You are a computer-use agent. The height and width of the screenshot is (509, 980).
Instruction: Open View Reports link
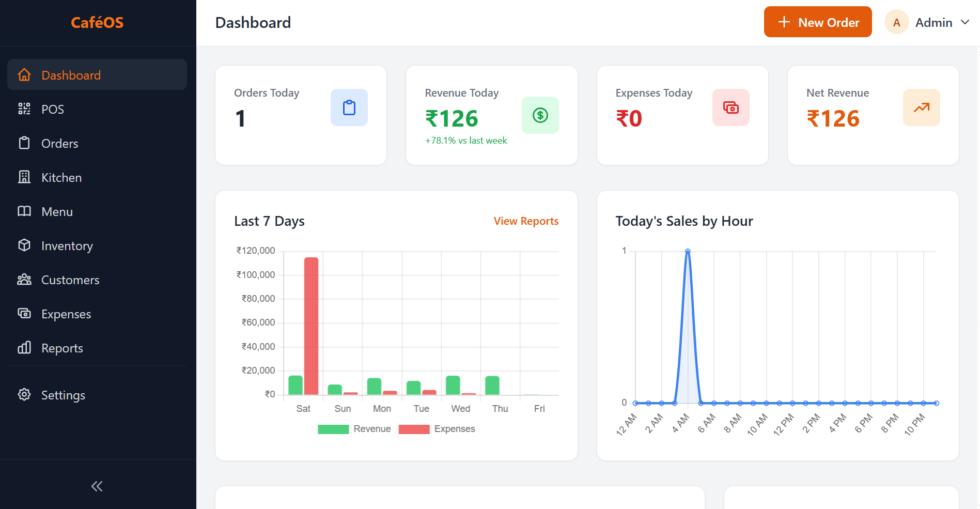pos(526,221)
